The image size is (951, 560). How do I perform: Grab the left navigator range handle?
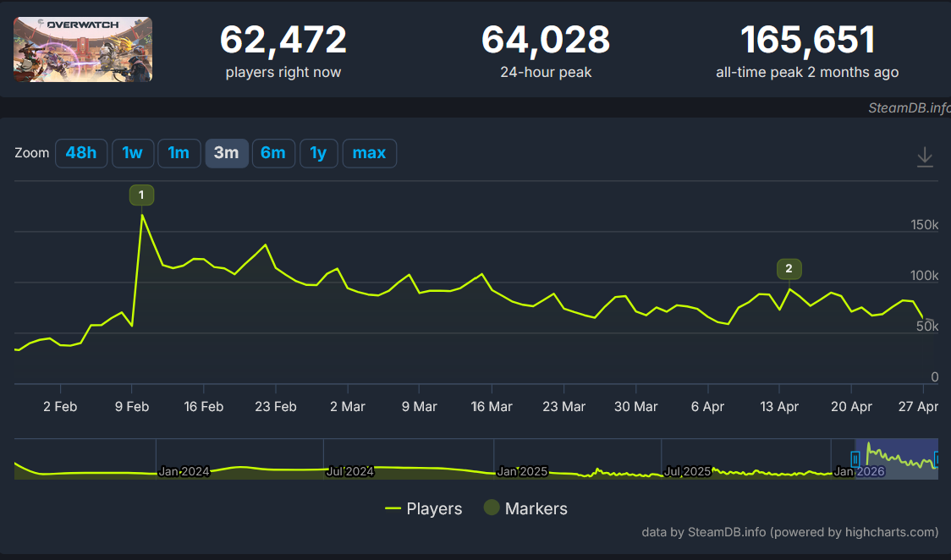click(855, 458)
